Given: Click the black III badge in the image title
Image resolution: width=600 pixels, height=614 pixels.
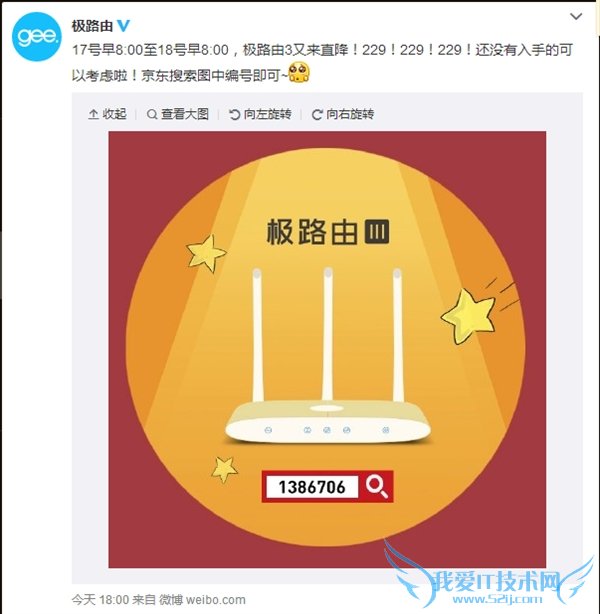Looking at the screenshot, I should click(377, 231).
